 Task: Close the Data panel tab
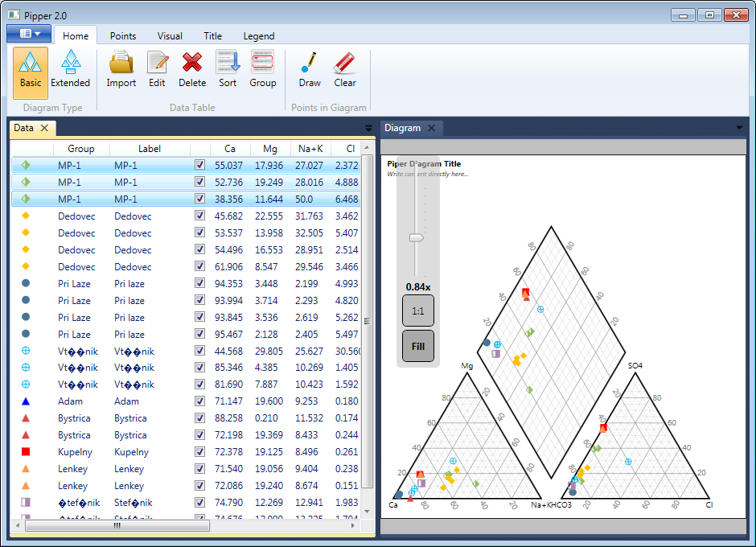tap(44, 128)
